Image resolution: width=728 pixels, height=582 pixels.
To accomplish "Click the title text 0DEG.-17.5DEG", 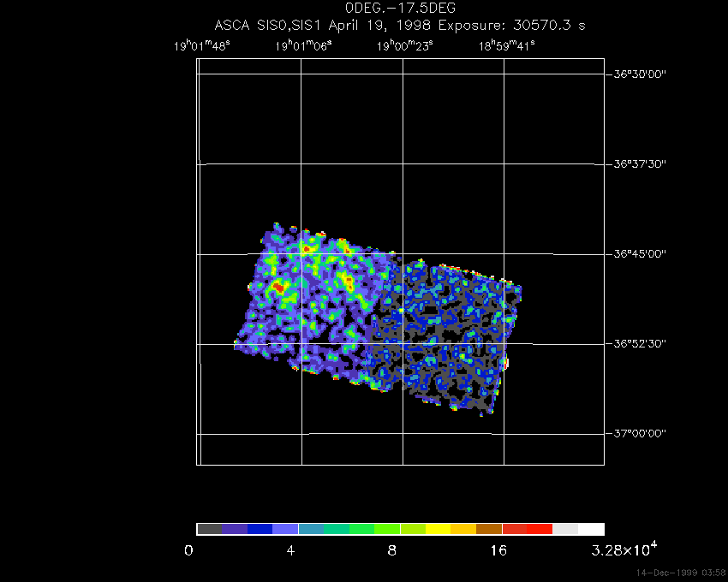I will tap(400, 8).
